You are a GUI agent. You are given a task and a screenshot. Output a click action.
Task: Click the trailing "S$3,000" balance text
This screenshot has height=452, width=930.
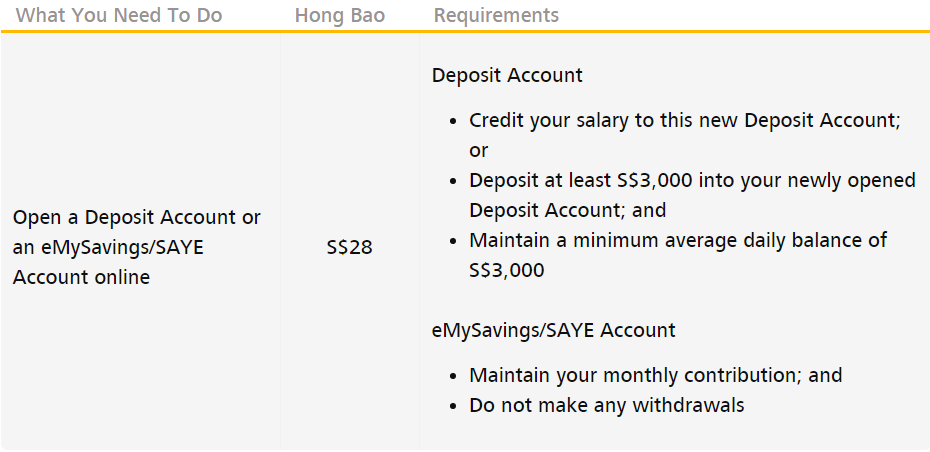tap(507, 270)
